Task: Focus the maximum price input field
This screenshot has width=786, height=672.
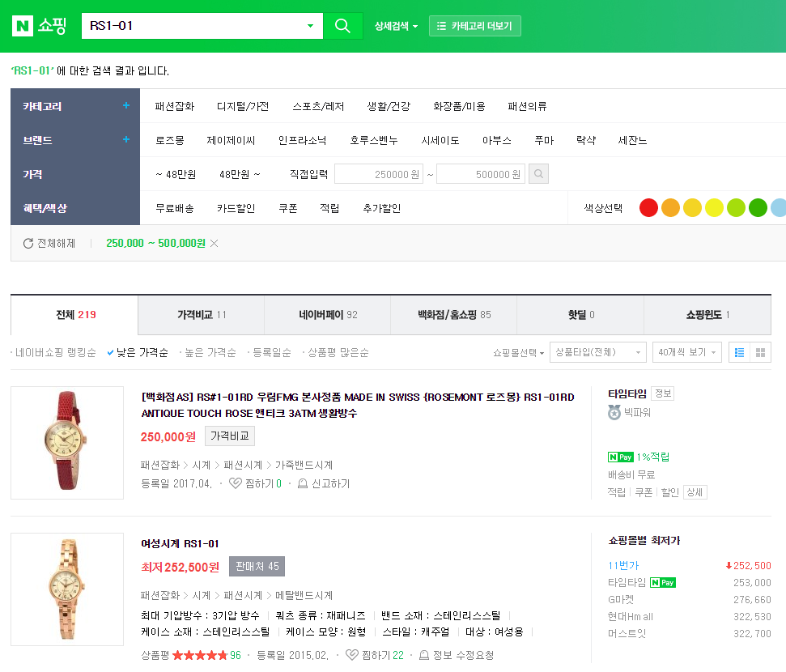Action: [481, 174]
